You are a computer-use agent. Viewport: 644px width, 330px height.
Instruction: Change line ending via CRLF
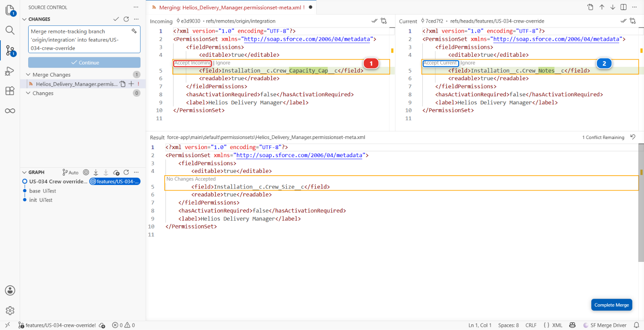pos(531,325)
